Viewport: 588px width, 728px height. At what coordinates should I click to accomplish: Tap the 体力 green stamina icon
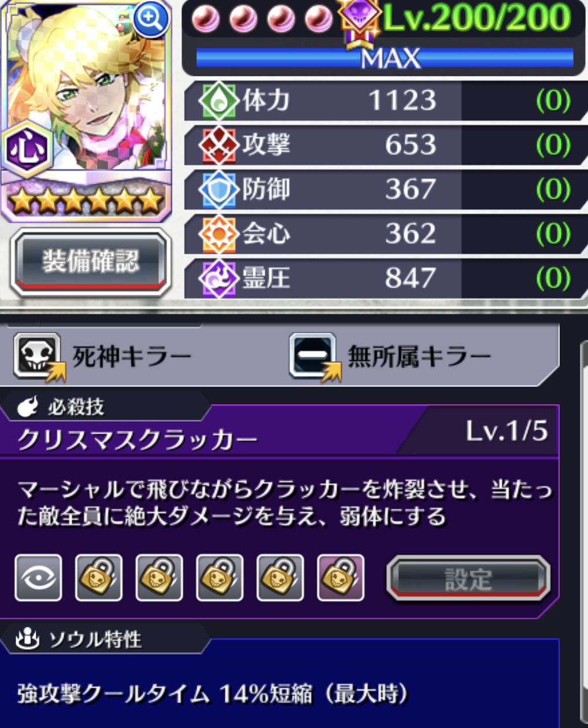click(218, 101)
